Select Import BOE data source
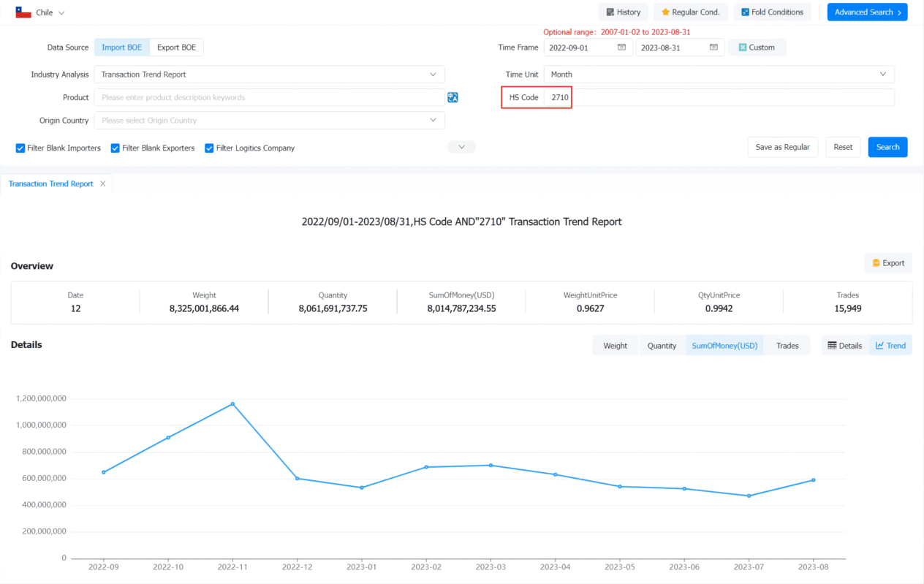 (122, 48)
